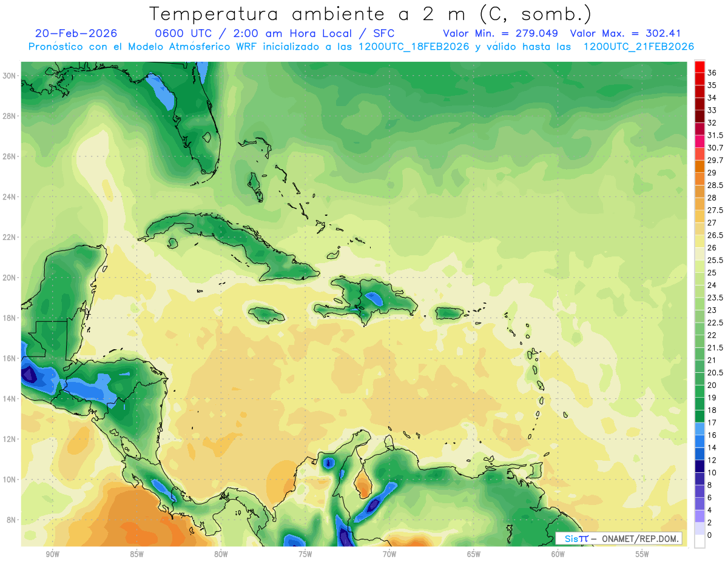Click the legend value "28.5"
This screenshot has height=562, width=728.
click(715, 185)
